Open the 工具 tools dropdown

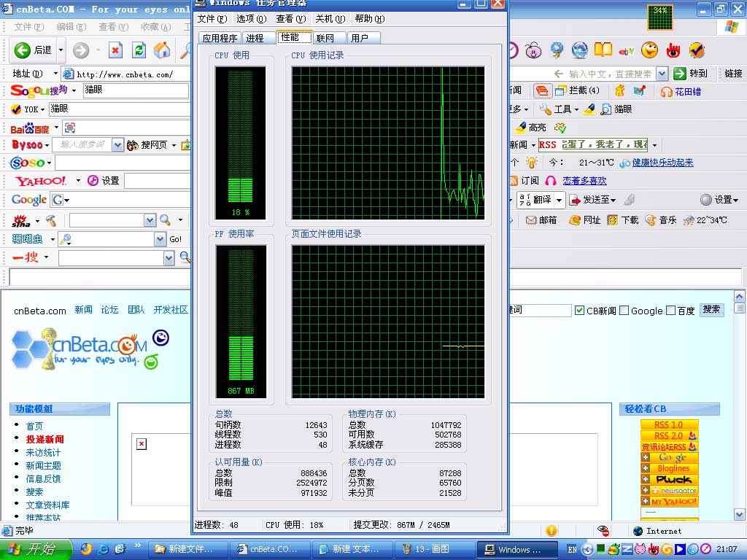[x=576, y=110]
